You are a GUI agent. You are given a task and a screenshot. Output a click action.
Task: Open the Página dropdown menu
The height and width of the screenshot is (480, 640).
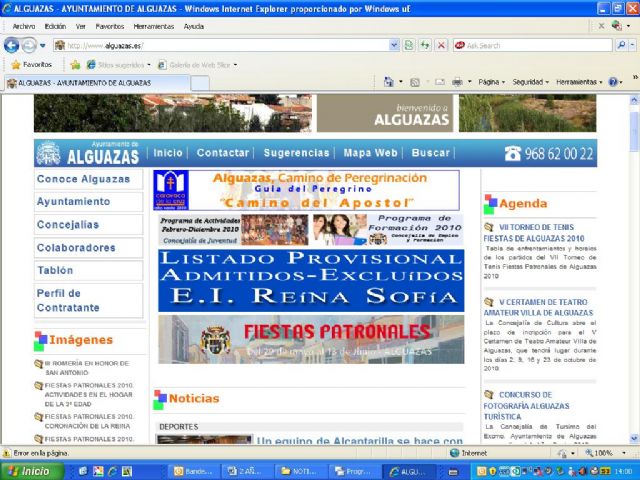pos(490,82)
